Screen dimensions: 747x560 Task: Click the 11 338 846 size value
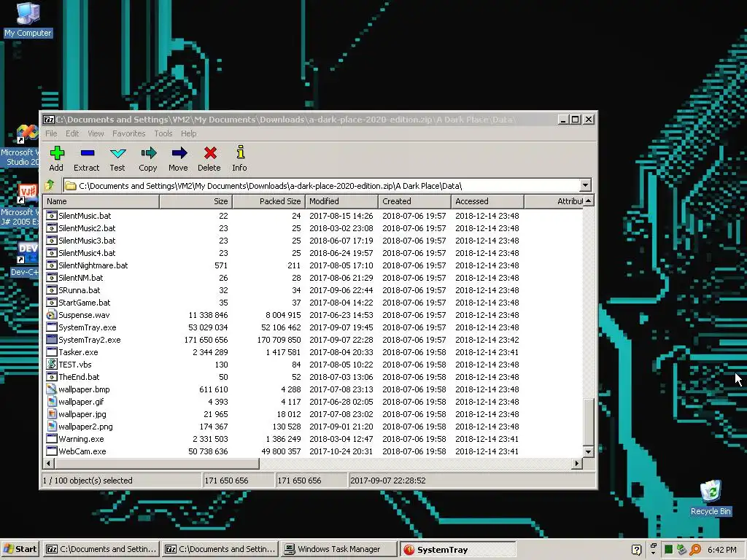(208, 315)
